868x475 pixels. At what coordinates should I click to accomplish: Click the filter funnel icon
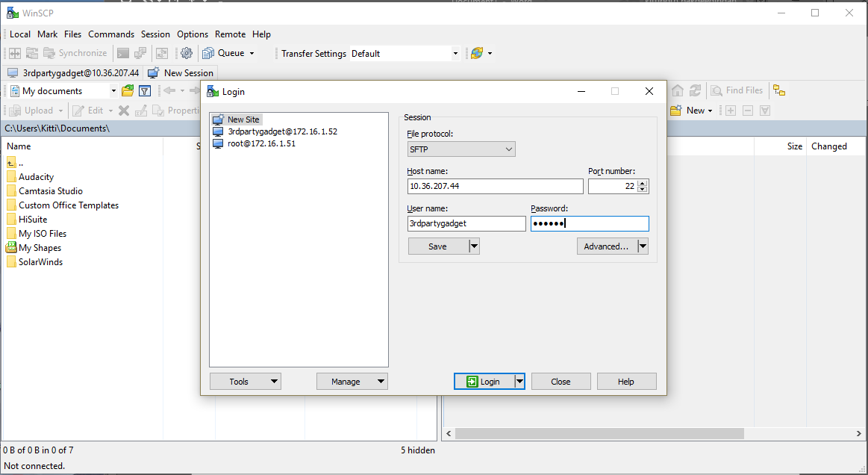(x=145, y=90)
